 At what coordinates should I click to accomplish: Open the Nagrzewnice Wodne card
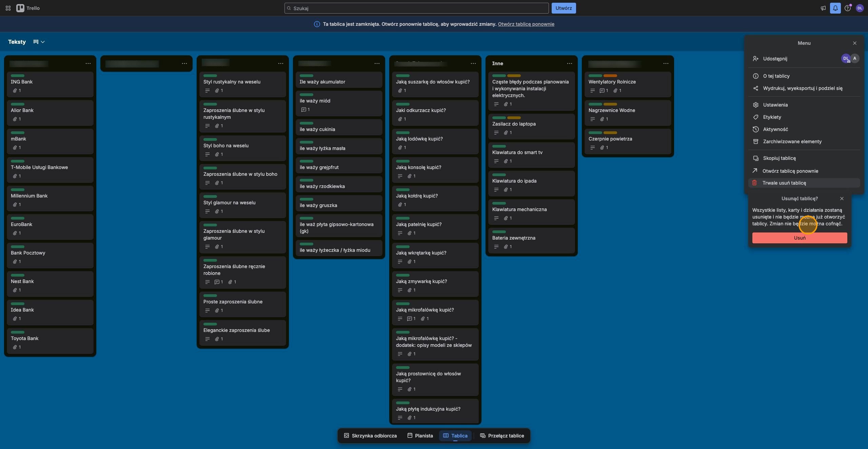click(x=628, y=113)
